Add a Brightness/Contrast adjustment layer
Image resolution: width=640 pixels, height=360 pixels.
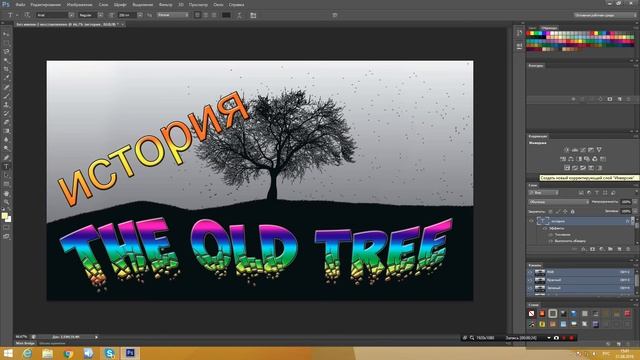point(567,150)
